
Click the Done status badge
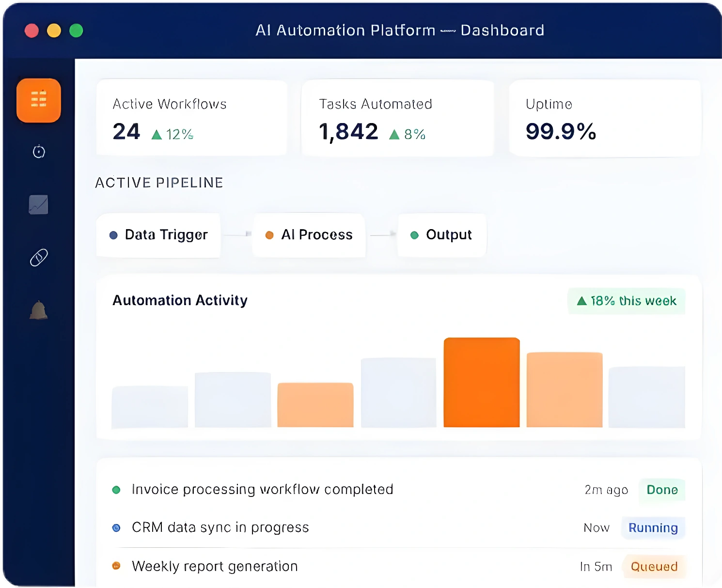tap(662, 490)
